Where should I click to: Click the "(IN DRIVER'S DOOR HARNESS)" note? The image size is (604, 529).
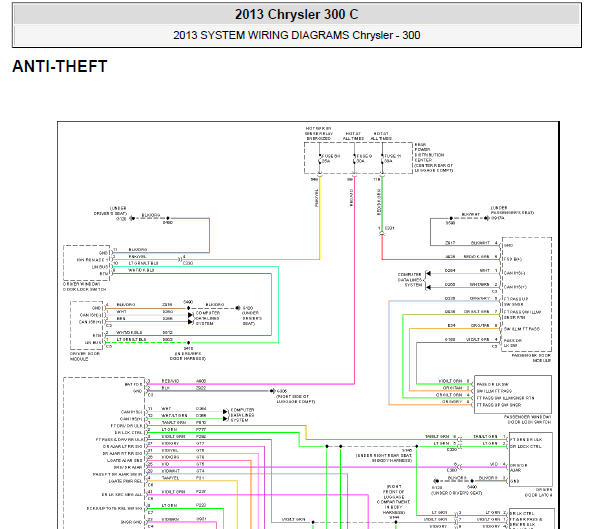(188, 356)
